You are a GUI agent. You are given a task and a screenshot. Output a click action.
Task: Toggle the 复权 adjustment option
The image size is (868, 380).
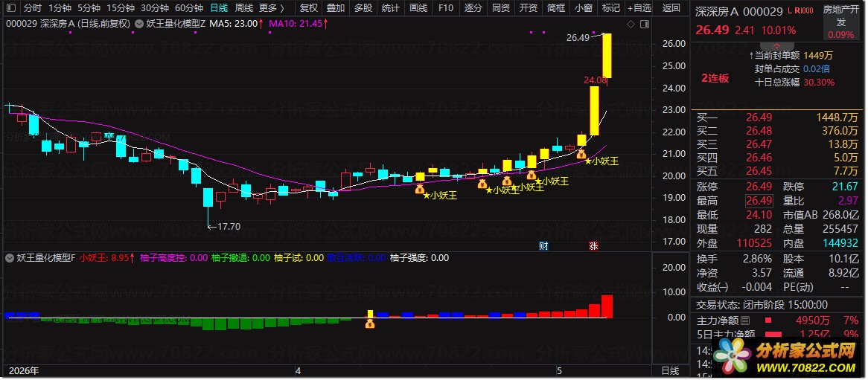click(309, 8)
